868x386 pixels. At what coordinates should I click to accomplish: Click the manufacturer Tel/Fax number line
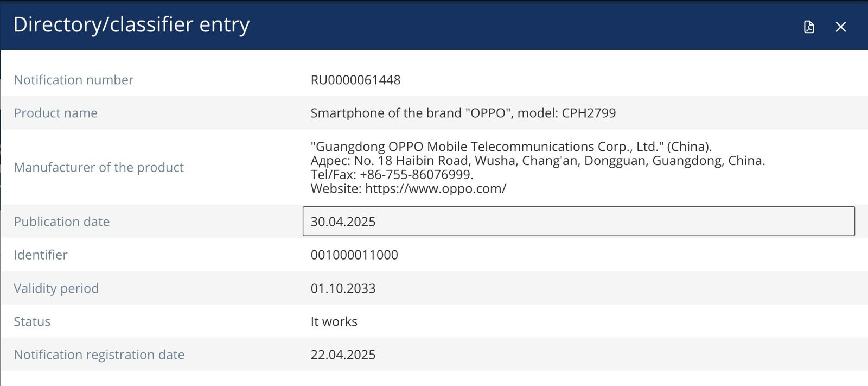pyautogui.click(x=392, y=174)
